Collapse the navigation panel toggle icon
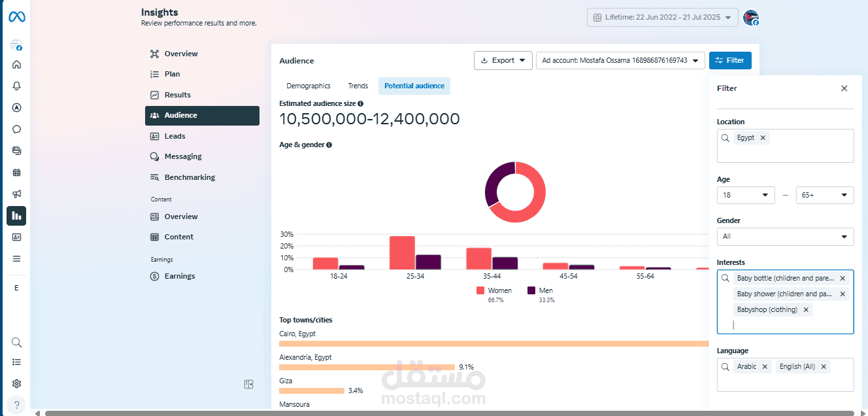 (248, 385)
